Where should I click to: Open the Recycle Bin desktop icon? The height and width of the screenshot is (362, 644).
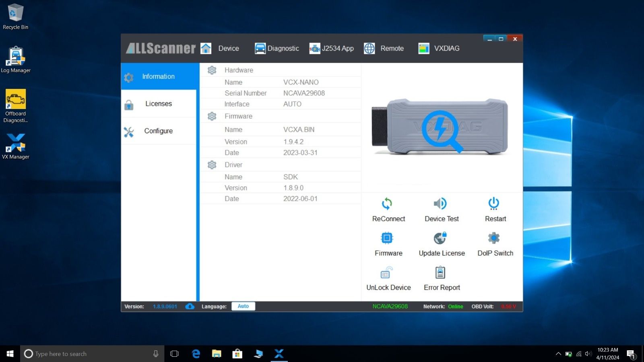click(x=16, y=16)
